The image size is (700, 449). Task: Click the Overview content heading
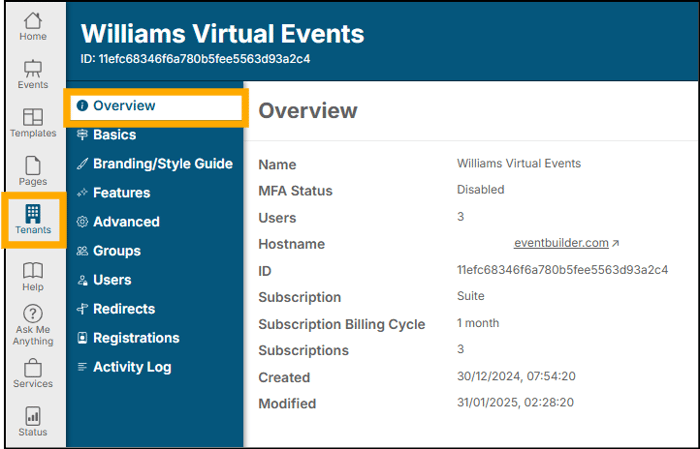(x=308, y=111)
